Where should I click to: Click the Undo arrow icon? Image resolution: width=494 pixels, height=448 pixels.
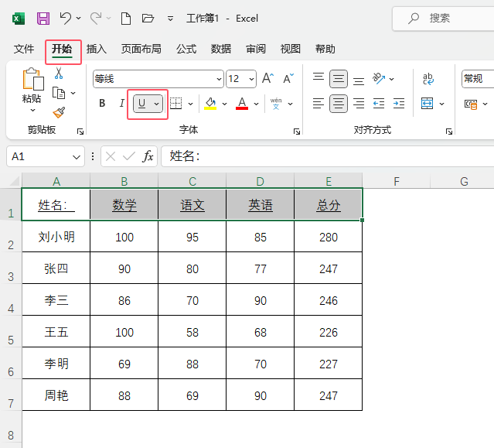[66, 19]
